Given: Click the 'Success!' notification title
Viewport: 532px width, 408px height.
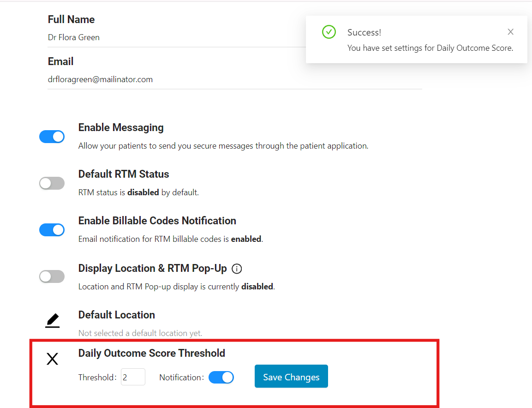Looking at the screenshot, I should point(364,32).
